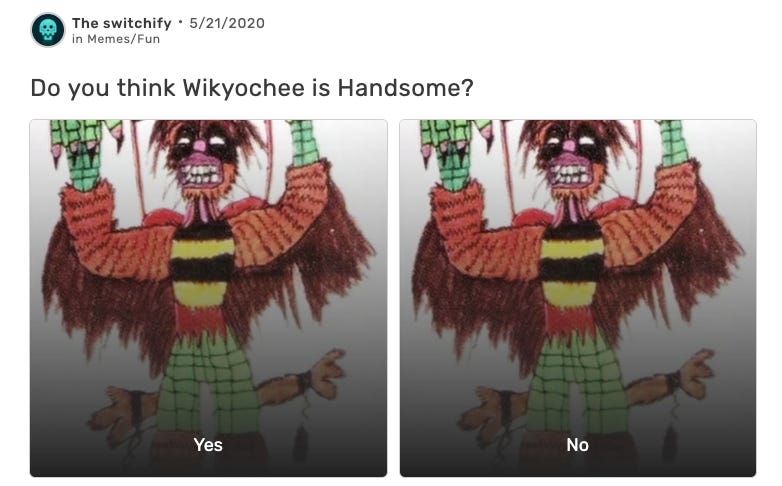Image resolution: width=782 pixels, height=486 pixels.
Task: Vote using the No label text
Action: coord(578,445)
